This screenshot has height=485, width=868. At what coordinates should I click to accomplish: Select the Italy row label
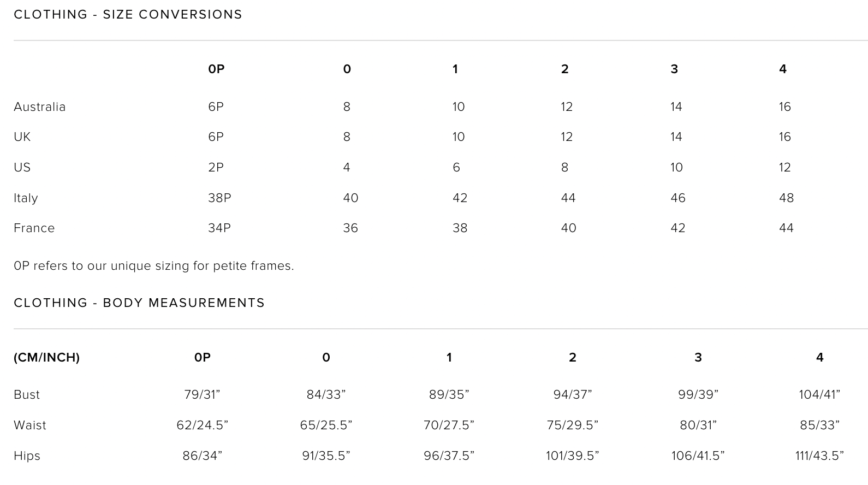point(26,198)
